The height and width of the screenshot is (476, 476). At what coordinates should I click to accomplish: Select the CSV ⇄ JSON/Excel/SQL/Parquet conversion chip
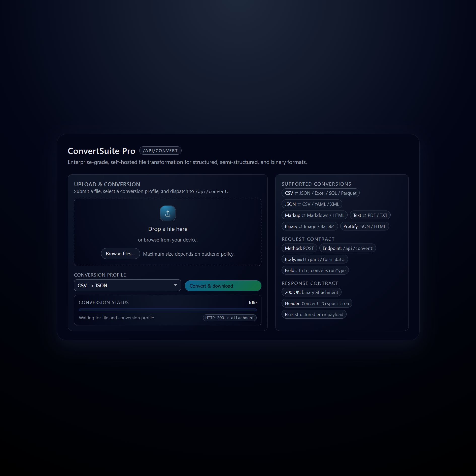pyautogui.click(x=320, y=193)
